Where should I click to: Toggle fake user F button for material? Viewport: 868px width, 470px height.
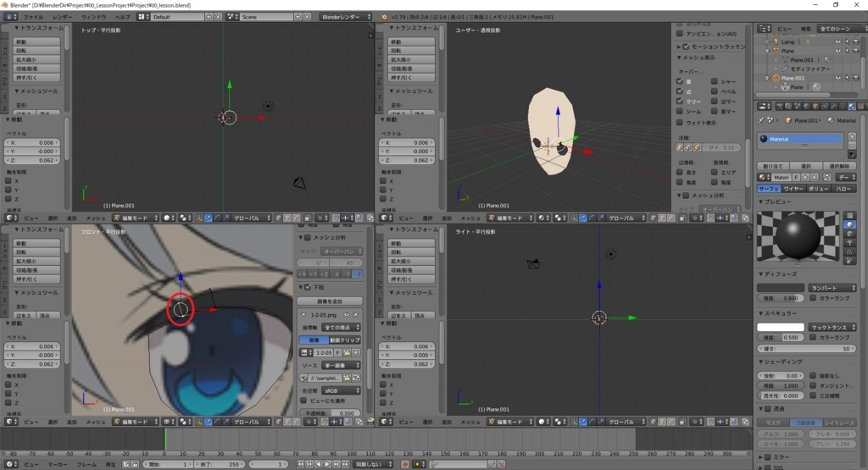click(796, 178)
